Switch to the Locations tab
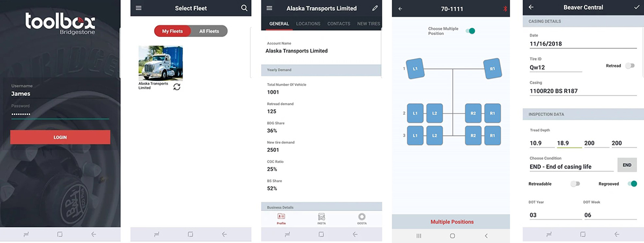Viewport: 644px width, 243px height. click(x=308, y=24)
